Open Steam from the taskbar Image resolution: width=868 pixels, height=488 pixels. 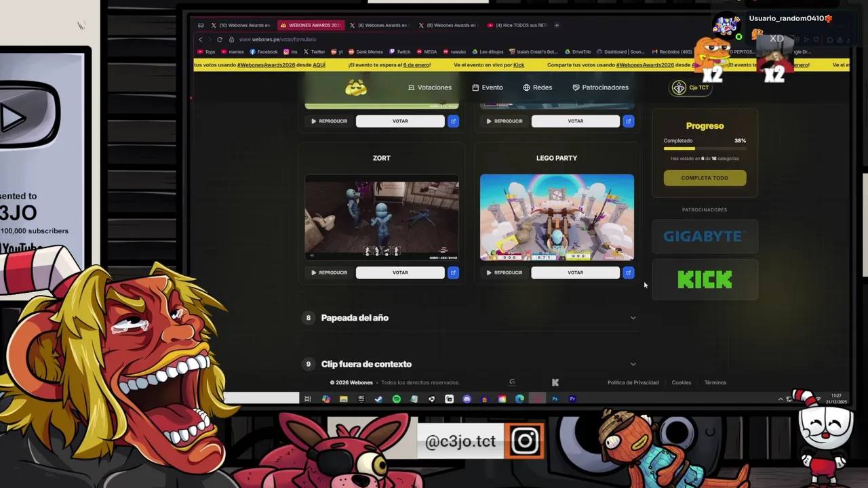pos(378,399)
